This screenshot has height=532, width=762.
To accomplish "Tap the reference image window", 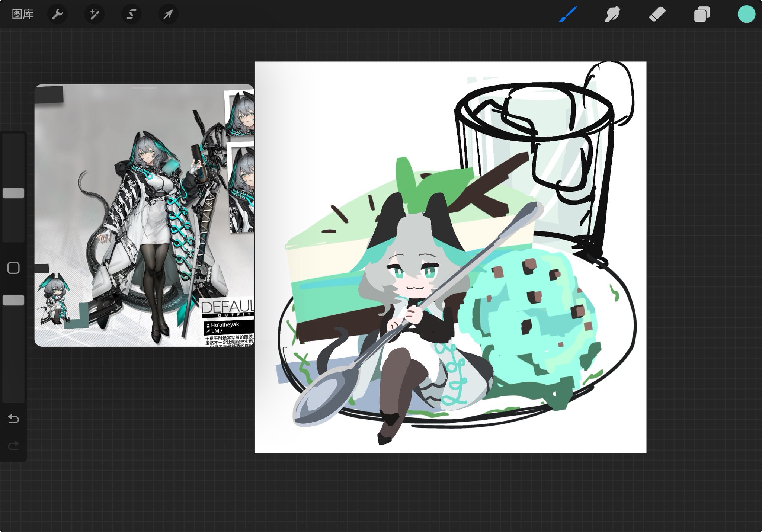I will [x=144, y=215].
